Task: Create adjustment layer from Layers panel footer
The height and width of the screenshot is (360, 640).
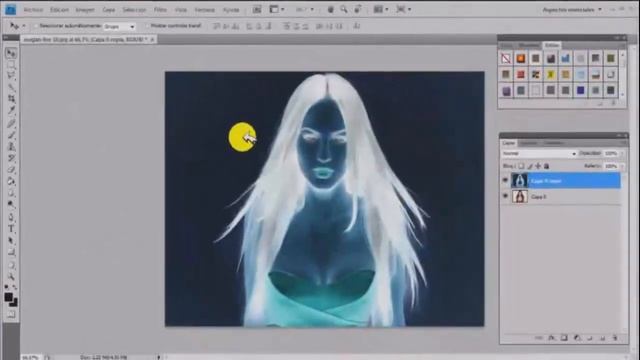Action: tap(577, 338)
